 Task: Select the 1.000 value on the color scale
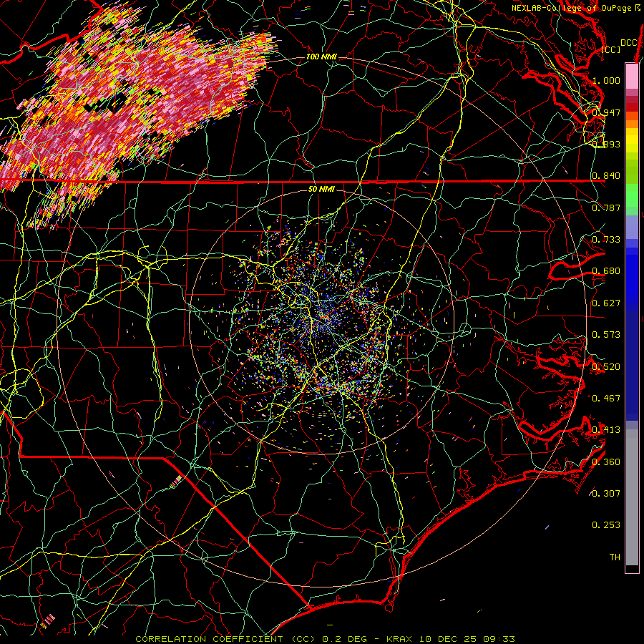[x=606, y=80]
